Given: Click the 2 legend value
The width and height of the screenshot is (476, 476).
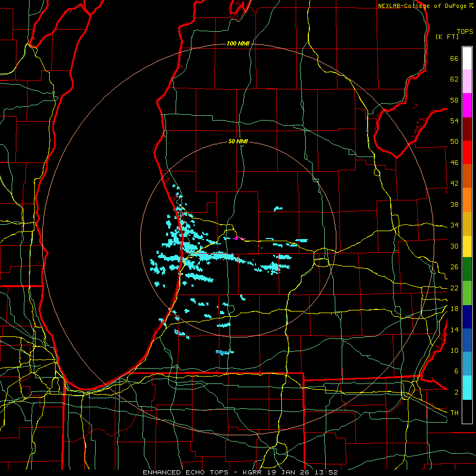Looking at the screenshot, I should [456, 392].
